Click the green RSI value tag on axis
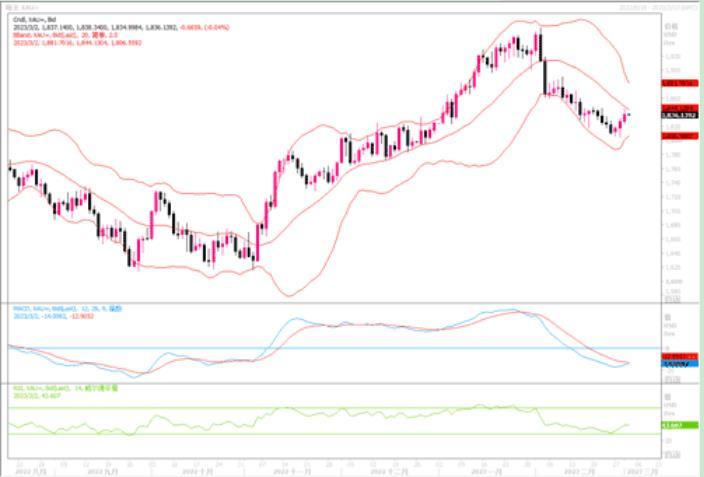This screenshot has width=704, height=477. [x=674, y=425]
